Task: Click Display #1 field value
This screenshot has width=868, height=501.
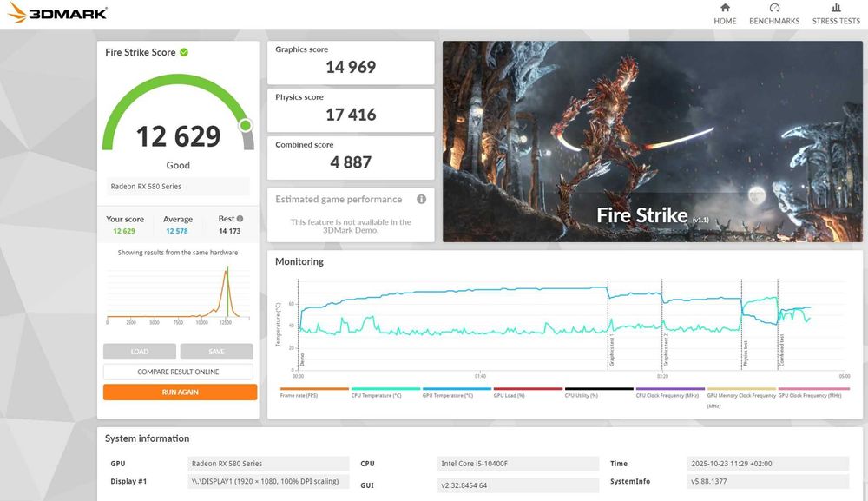Action: pos(268,481)
